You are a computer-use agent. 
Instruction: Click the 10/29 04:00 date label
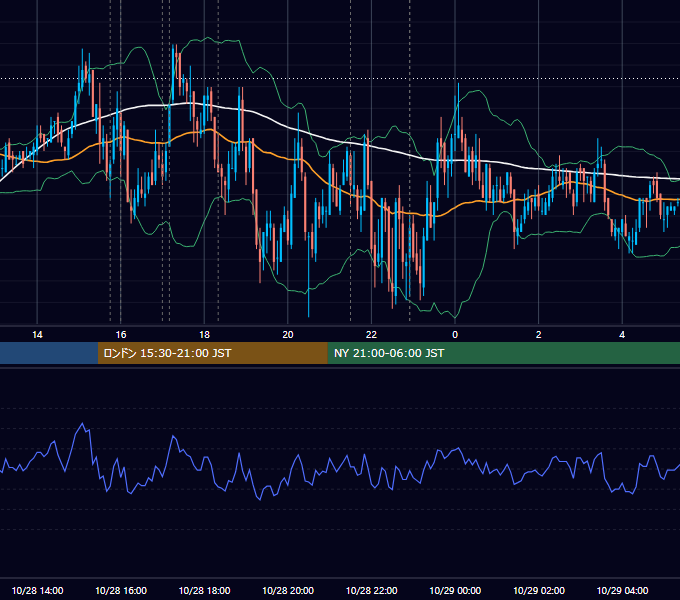coord(622,590)
